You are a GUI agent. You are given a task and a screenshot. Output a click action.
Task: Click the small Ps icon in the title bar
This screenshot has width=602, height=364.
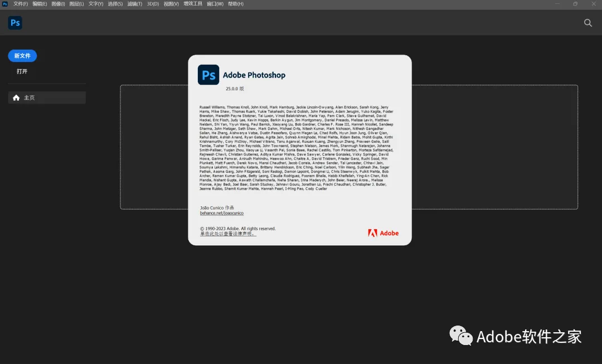pos(5,4)
